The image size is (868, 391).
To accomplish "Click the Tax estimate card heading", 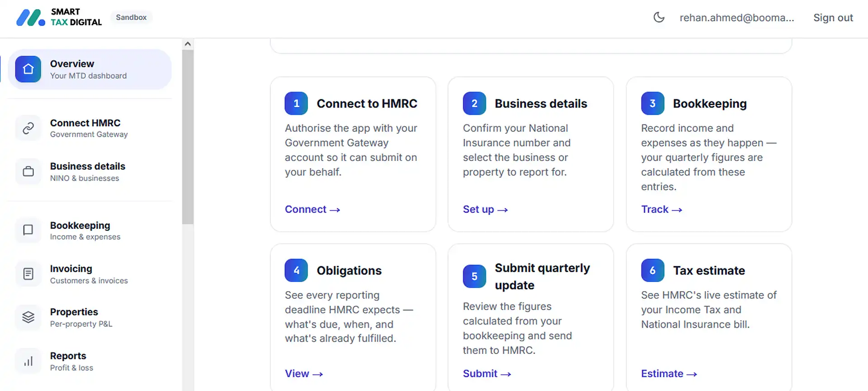I will pyautogui.click(x=709, y=270).
